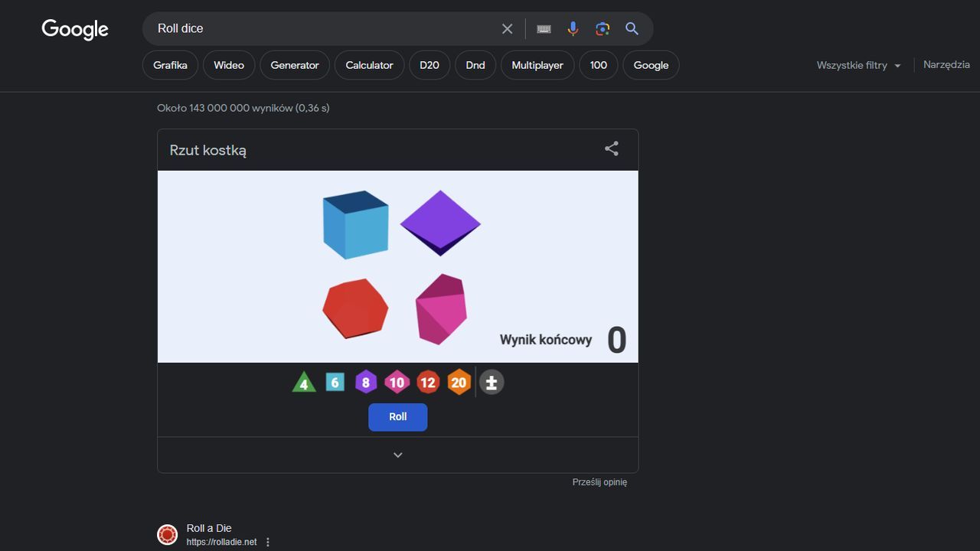Select the 100 filter chip
Viewport: 980px width, 551px height.
599,65
